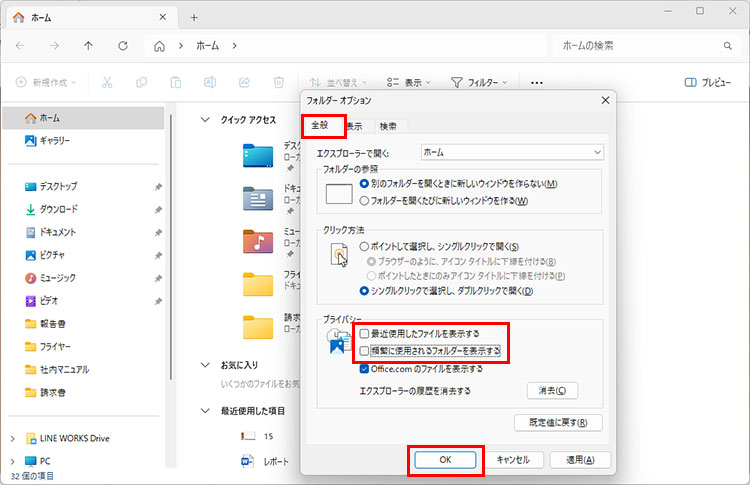Click the Forward arrow in Explorer
Screen dimensions: 750x485
(55, 46)
